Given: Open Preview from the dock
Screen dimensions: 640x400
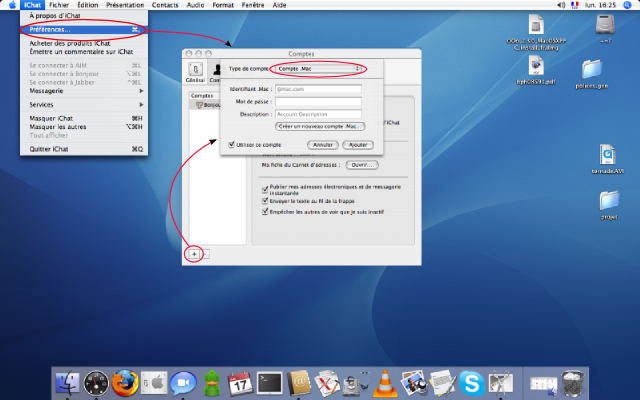Looking at the screenshot, I should 413,383.
